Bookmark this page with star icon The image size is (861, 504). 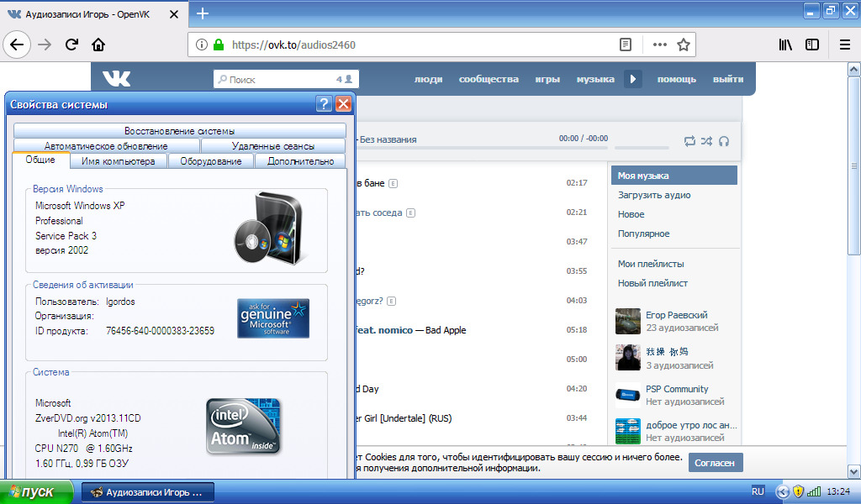[x=683, y=45]
